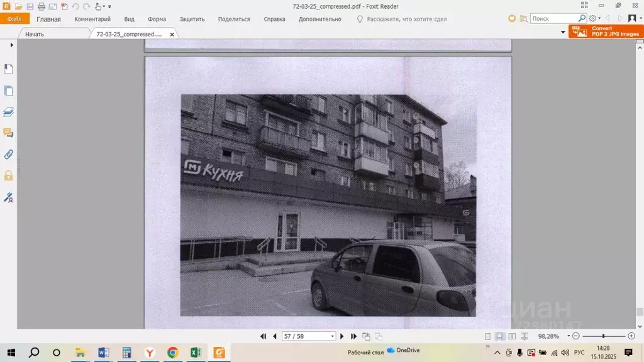Toggle continuous page view mode
644x362 pixels.
(499, 337)
